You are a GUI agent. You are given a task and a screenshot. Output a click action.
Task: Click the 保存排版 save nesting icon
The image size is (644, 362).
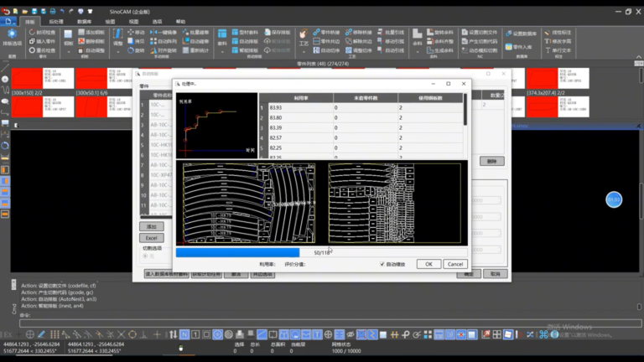pyautogui.click(x=267, y=32)
